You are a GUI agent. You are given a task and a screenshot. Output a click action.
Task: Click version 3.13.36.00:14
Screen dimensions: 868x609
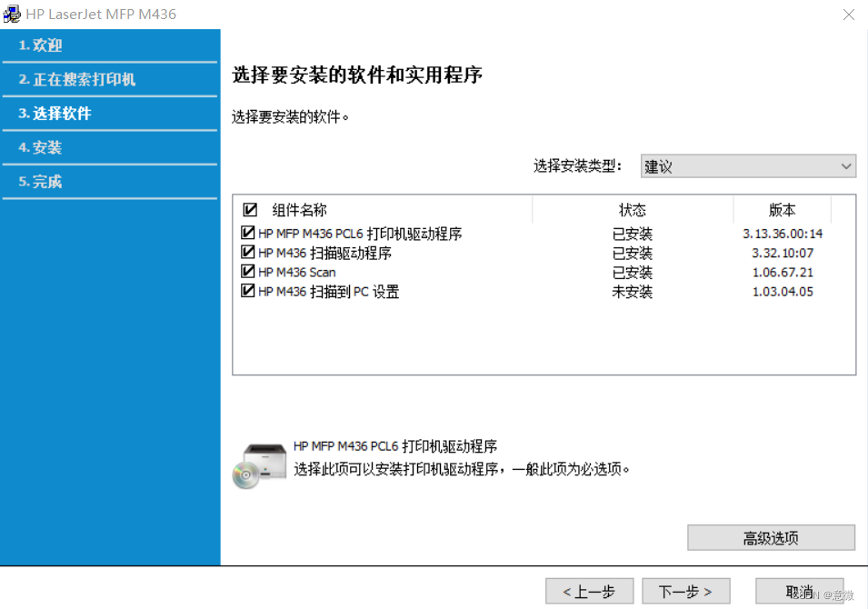tap(783, 234)
